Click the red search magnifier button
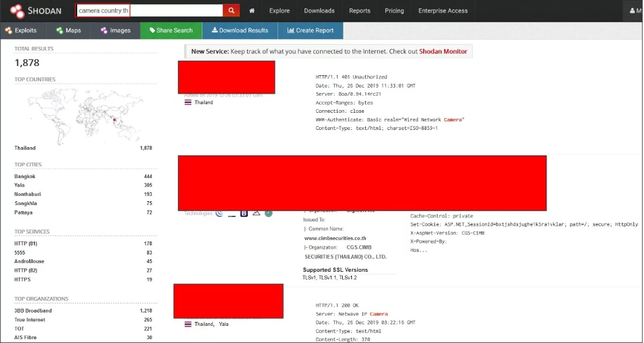 coord(231,11)
